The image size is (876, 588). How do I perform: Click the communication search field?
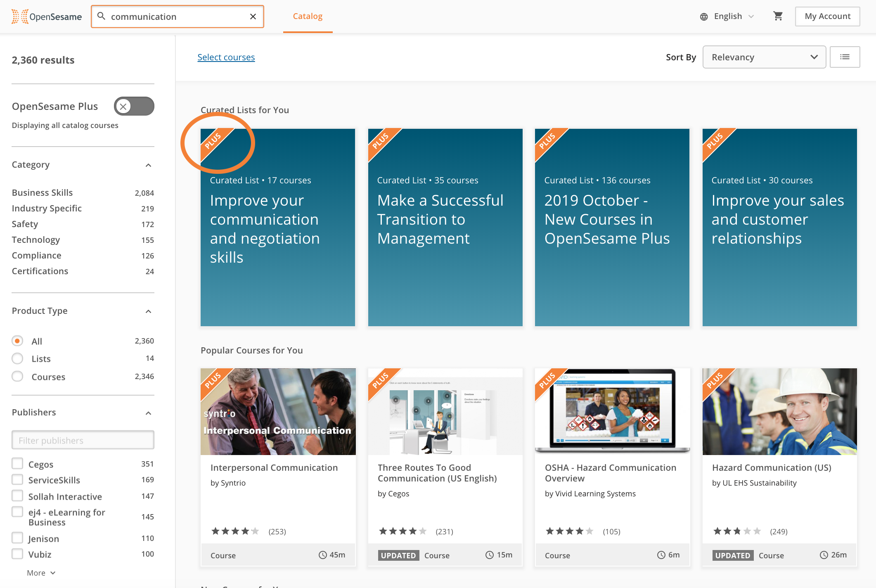177,17
